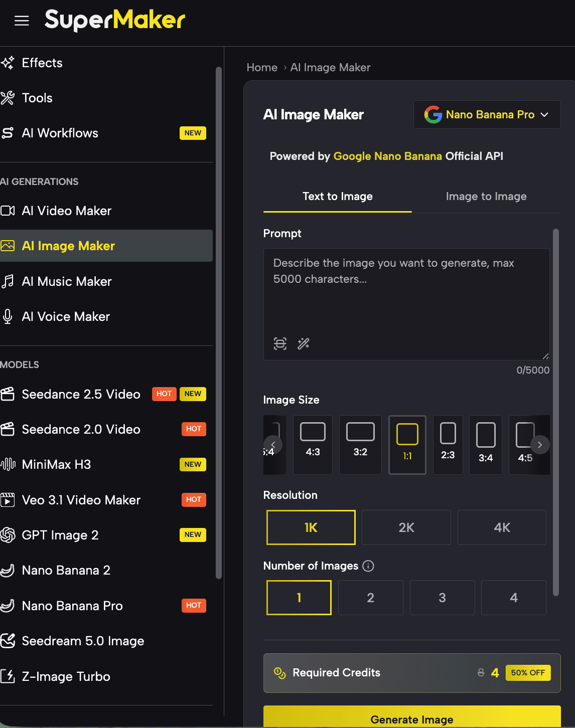Viewport: 575px width, 728px height.
Task: Click the HOT badge beside Veo 3.1 Video Maker
Action: (x=194, y=499)
